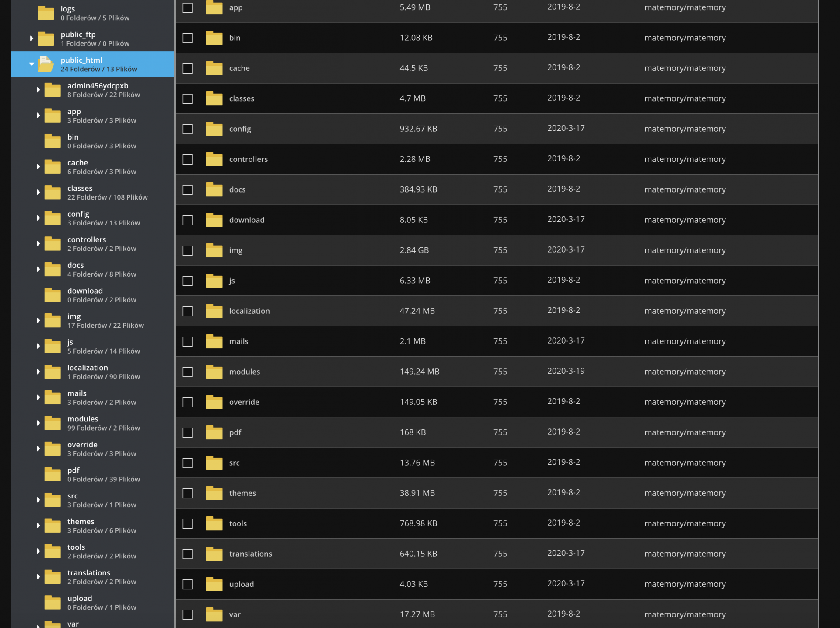Select the checkbox next to localization

coord(188,311)
